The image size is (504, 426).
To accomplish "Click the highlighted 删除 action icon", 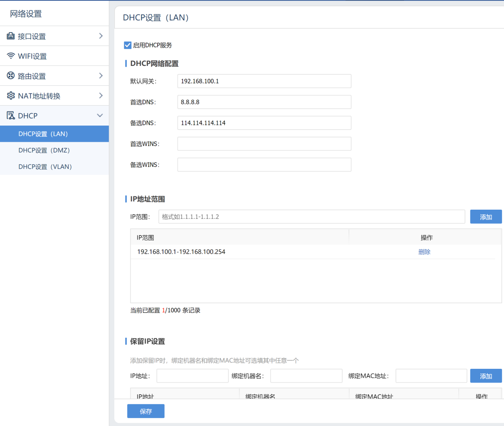I will click(424, 252).
